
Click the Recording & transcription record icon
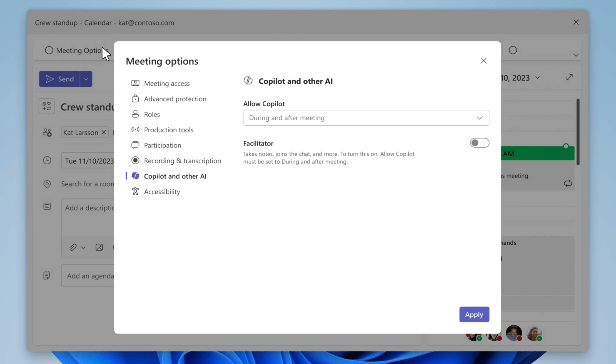(x=135, y=160)
